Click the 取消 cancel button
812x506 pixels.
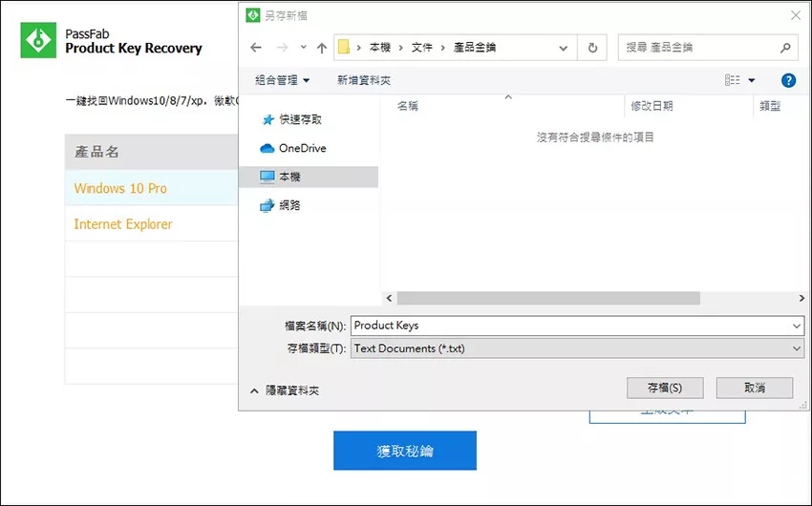[x=755, y=388]
